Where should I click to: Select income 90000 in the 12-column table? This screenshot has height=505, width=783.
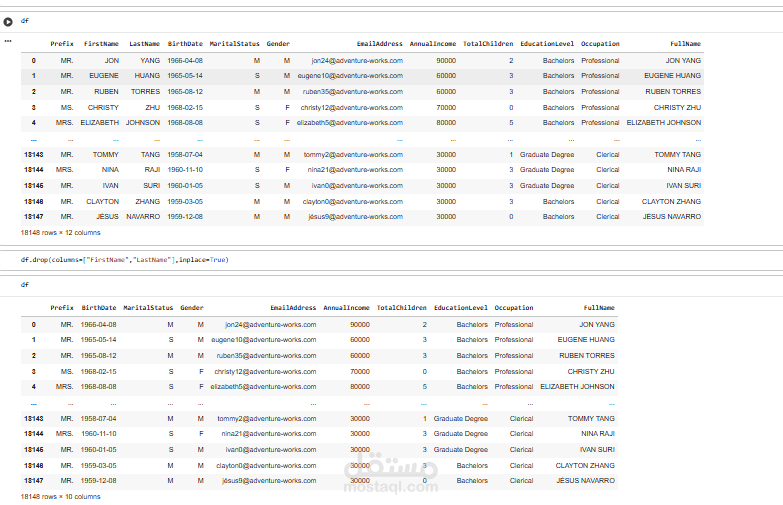pos(446,60)
